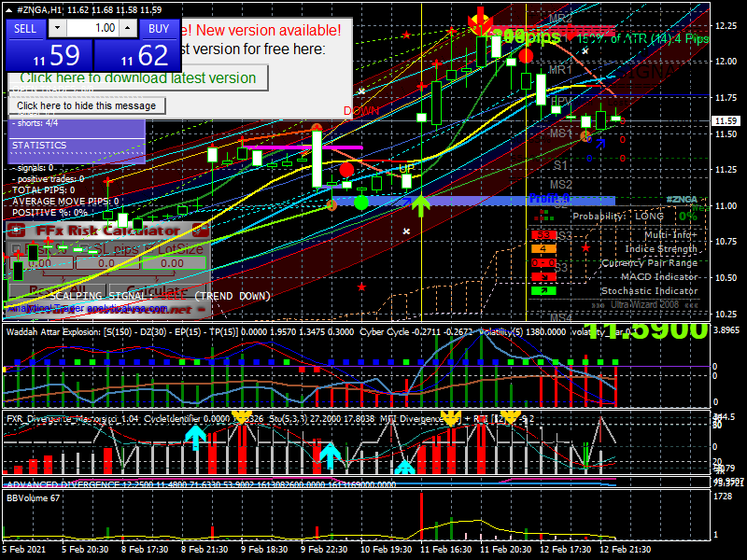This screenshot has height=560, width=747.
Task: Toggle the SL pips checkbox
Action: point(84,248)
